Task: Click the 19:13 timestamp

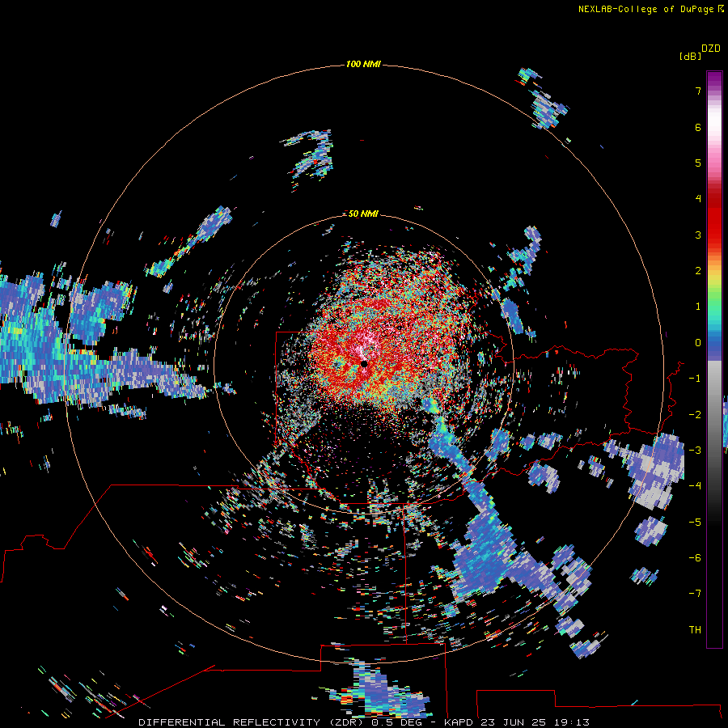Action: pyautogui.click(x=572, y=722)
